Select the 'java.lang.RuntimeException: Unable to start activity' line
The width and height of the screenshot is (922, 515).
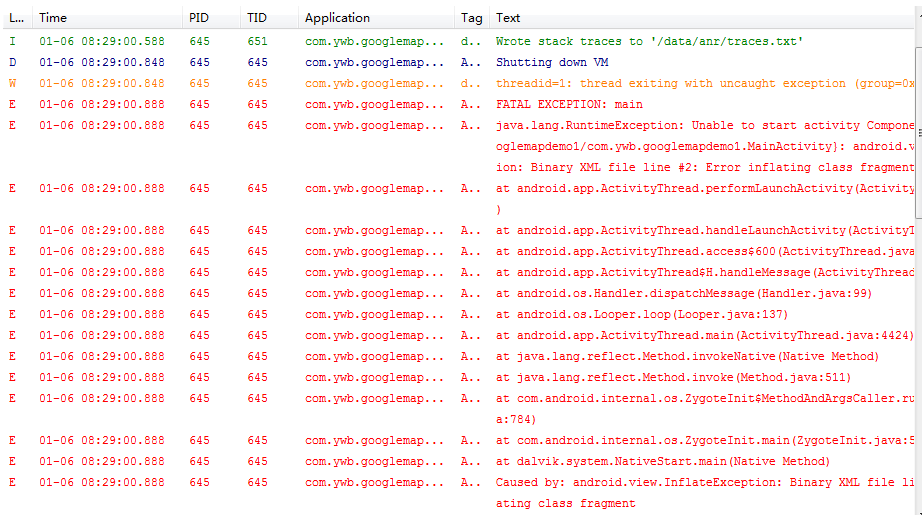tap(459, 146)
